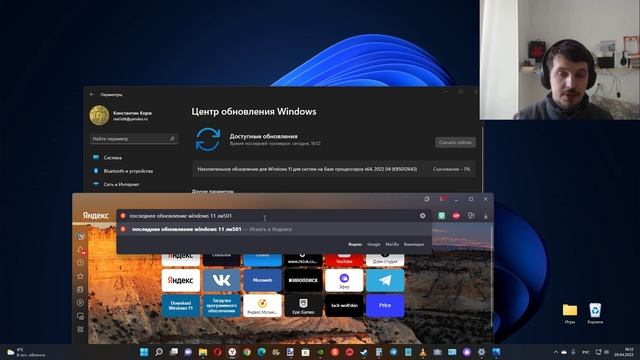640x360 pixels.
Task: Choose the последнее обновление windows 11 suggestion
Action: pos(273,229)
